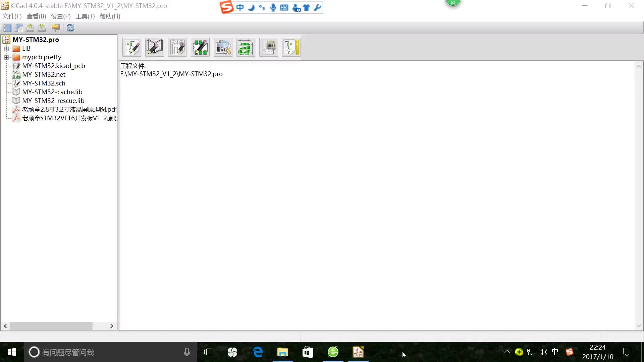Show hidden system tray icons

[507, 352]
